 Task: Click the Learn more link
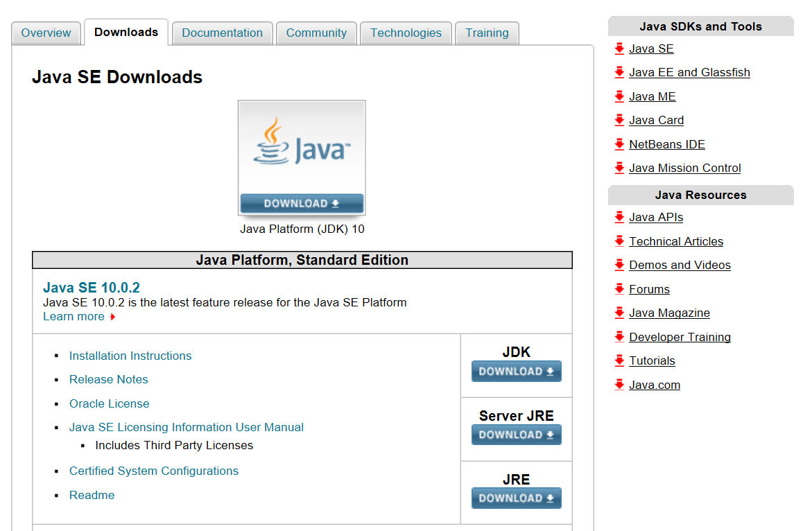(74, 317)
